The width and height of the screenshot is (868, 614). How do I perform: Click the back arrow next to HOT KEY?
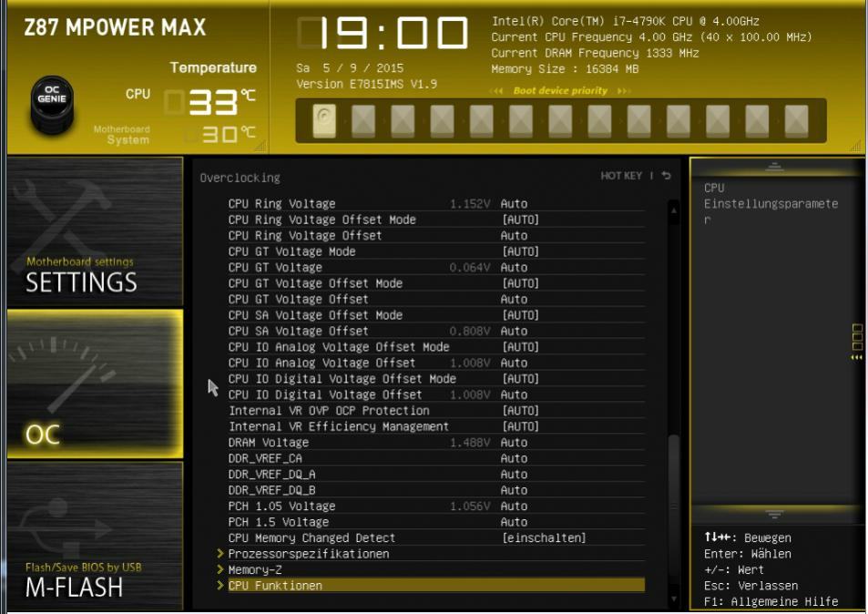point(667,176)
